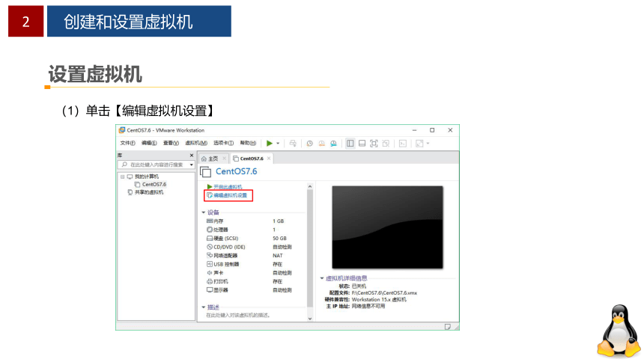Click the 编辑虚拟机设置 link
The width and height of the screenshot is (644, 362).
(x=231, y=196)
